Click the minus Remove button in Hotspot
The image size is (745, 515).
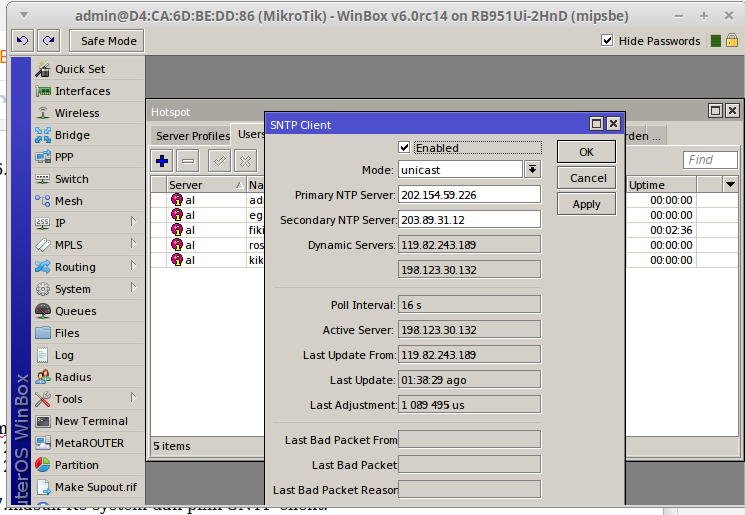[188, 161]
